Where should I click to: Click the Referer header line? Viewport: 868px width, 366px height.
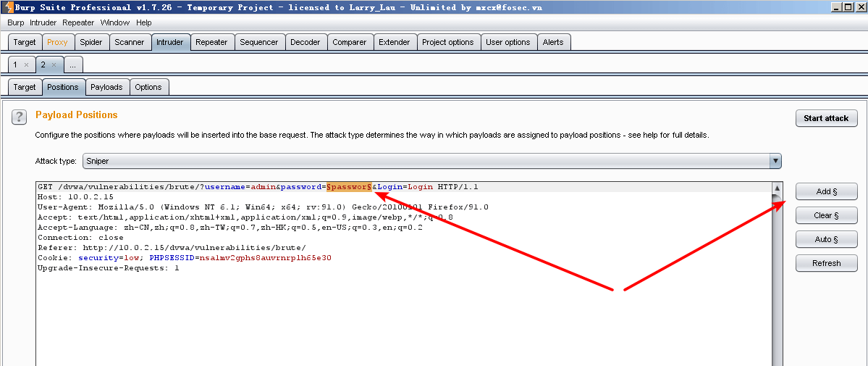pos(171,247)
